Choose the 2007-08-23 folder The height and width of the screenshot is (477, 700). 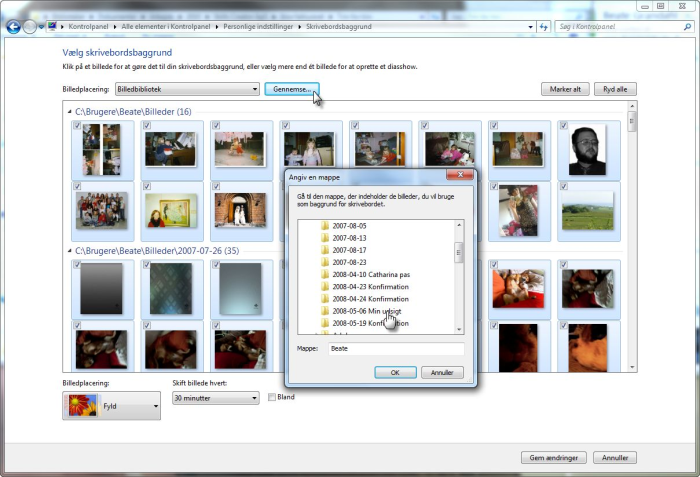[x=352, y=262]
